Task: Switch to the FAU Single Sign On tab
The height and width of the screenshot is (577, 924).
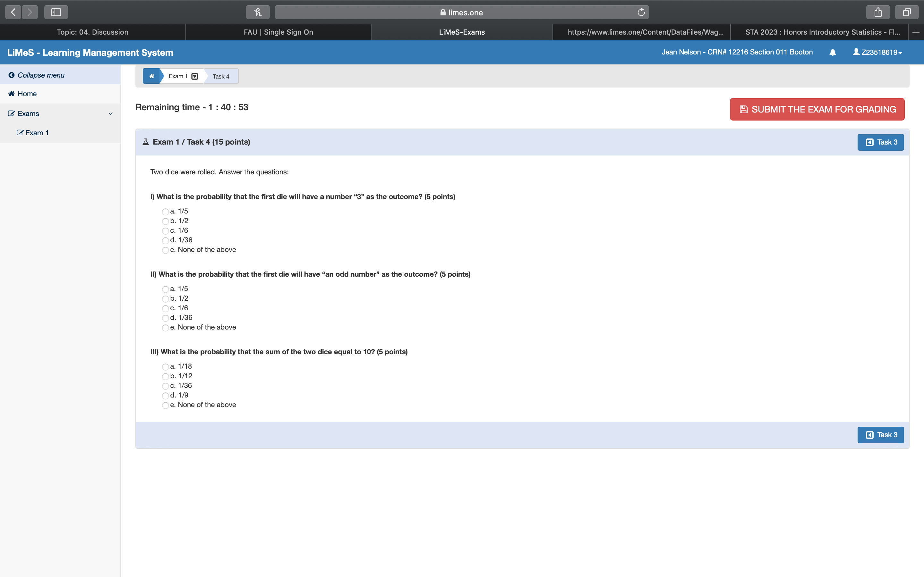Action: click(278, 32)
